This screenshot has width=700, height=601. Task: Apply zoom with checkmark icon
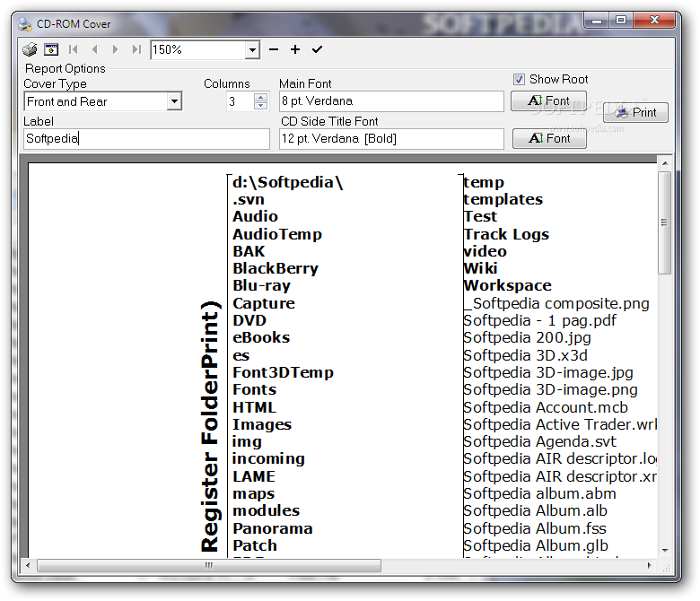point(317,49)
